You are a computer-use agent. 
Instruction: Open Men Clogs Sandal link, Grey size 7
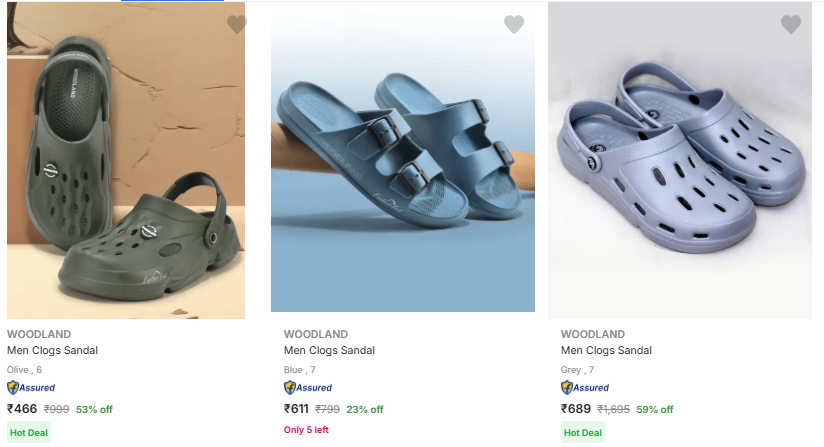[606, 350]
